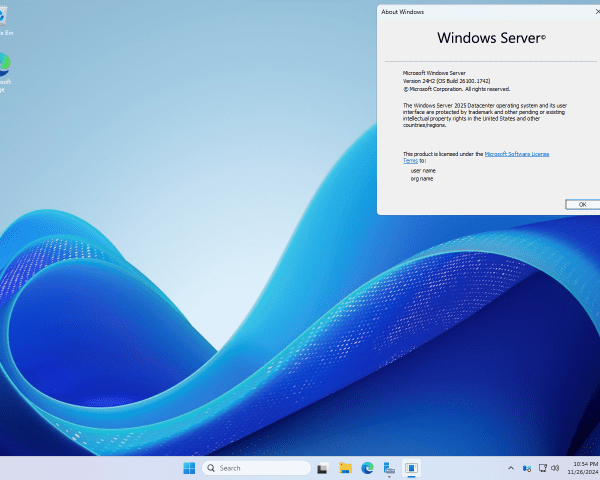Open Server Manager from the taskbar
600x480 pixels.
click(x=389, y=468)
